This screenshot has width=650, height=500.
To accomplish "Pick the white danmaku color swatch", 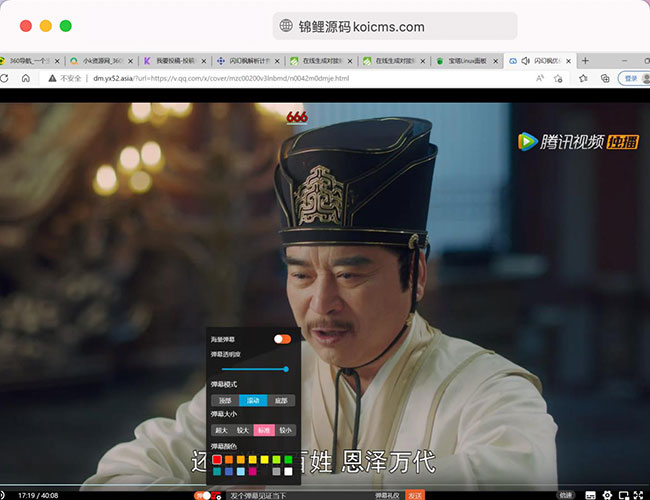I will [x=288, y=471].
